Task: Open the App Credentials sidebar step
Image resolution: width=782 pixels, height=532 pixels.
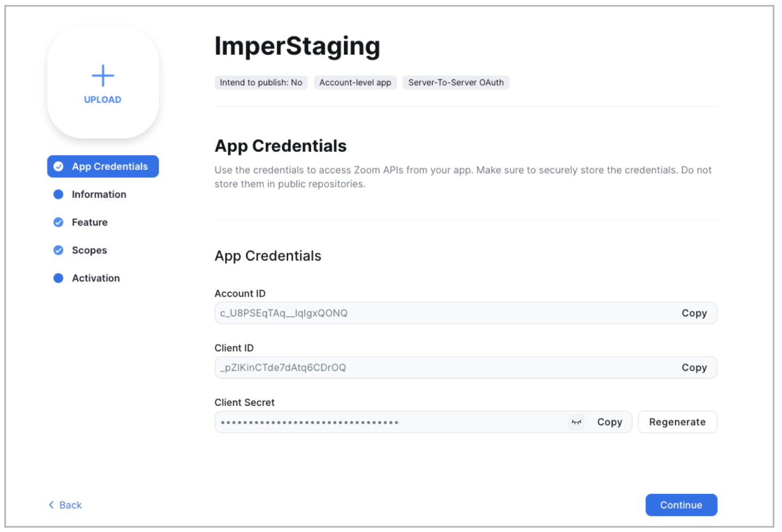Action: click(103, 167)
